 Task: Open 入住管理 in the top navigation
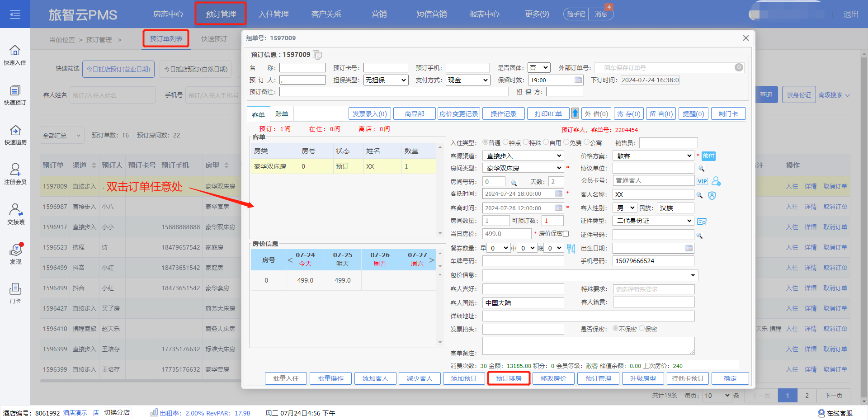(274, 14)
